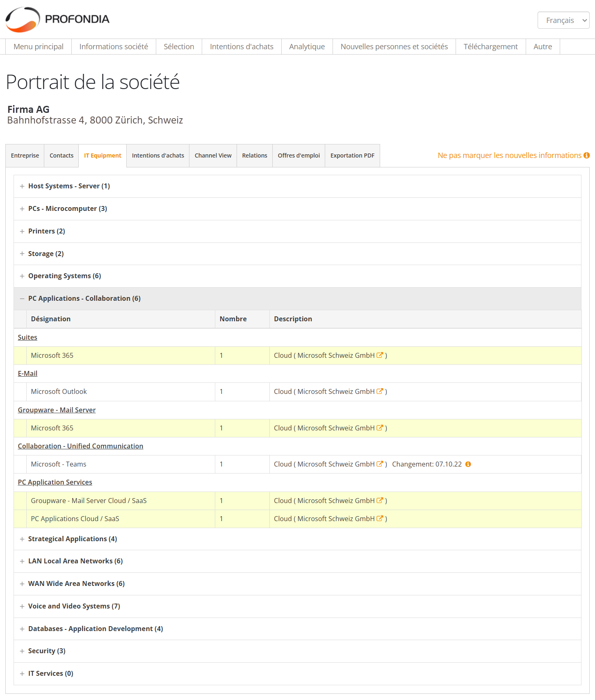This screenshot has width=595, height=700.
Task: Open external link icon in Suites Microsoft 365 row
Action: click(x=380, y=355)
